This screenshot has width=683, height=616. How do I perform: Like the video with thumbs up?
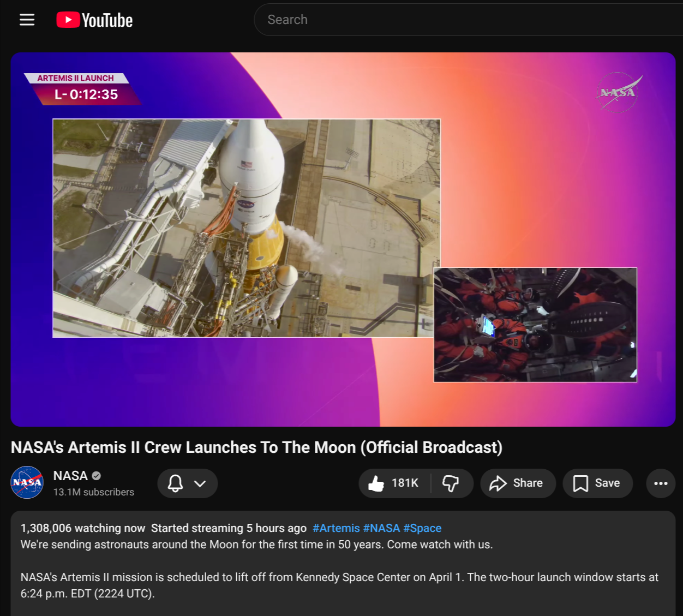click(x=394, y=483)
